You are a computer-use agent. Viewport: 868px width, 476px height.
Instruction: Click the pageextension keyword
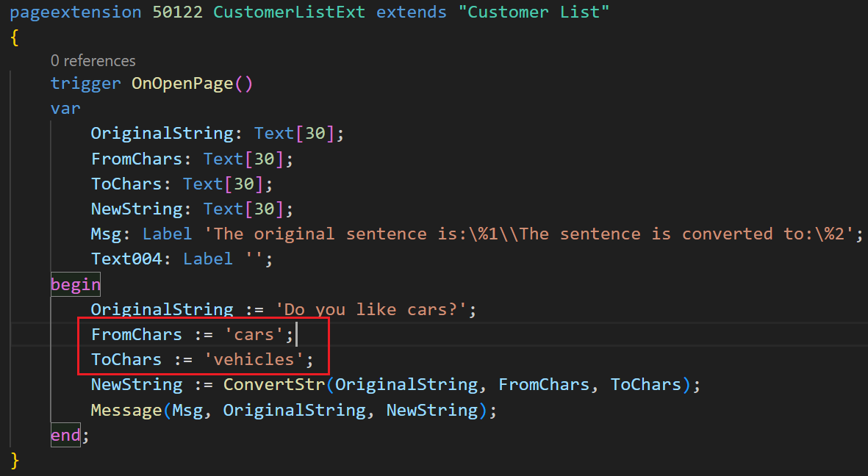point(73,12)
